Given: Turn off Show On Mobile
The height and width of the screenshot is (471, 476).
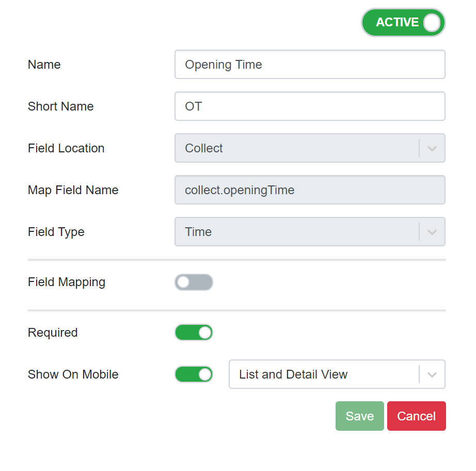Looking at the screenshot, I should coord(194,374).
